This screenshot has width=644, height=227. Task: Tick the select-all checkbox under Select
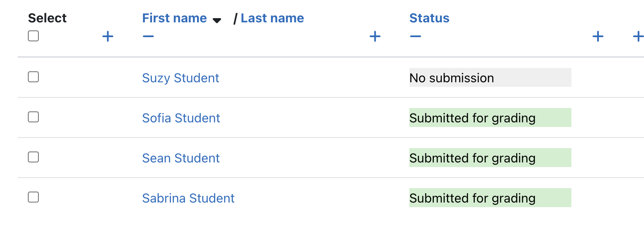click(x=33, y=36)
